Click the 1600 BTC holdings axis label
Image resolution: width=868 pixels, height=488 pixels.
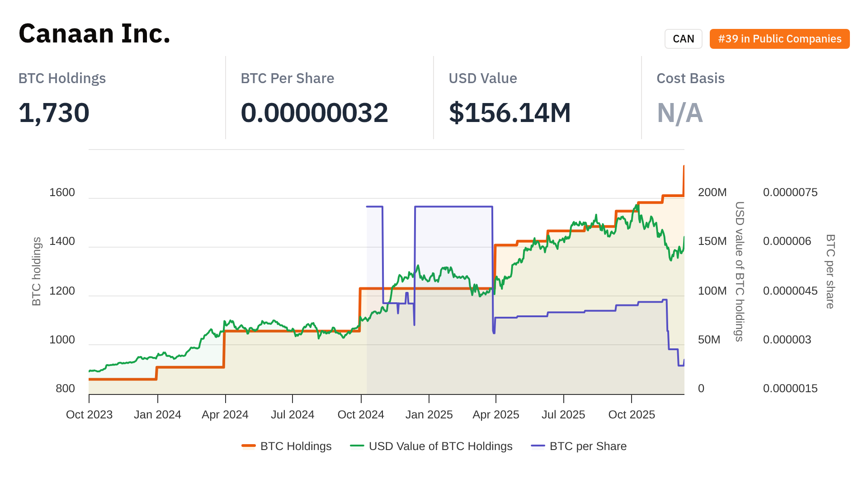(62, 192)
